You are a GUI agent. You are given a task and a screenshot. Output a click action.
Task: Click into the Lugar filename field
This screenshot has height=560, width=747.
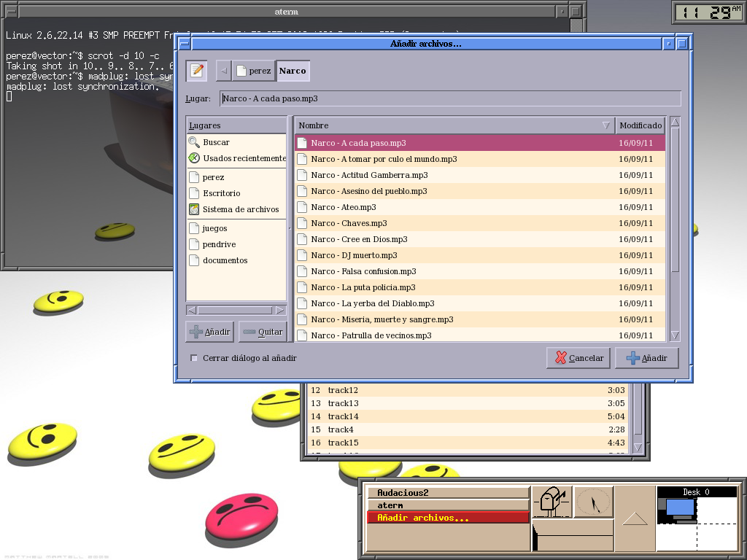pyautogui.click(x=450, y=98)
